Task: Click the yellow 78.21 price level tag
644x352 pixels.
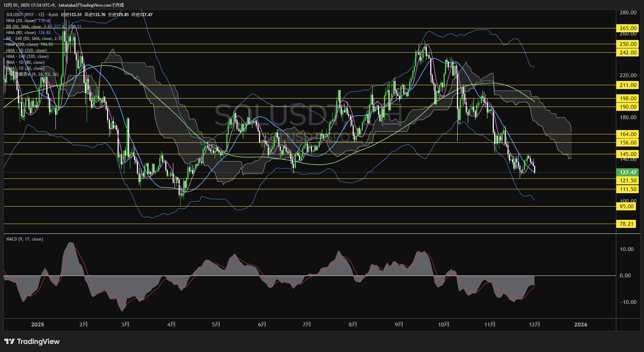Action: pyautogui.click(x=626, y=224)
